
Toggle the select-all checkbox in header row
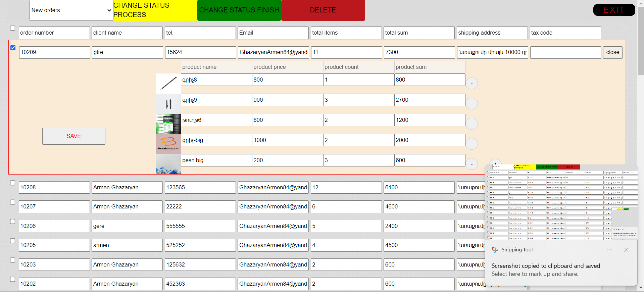click(13, 28)
